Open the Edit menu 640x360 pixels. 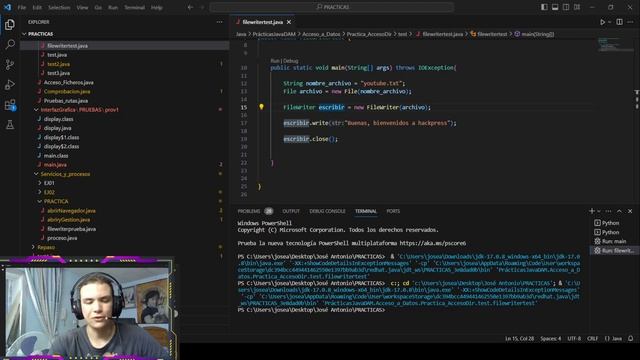coord(37,7)
